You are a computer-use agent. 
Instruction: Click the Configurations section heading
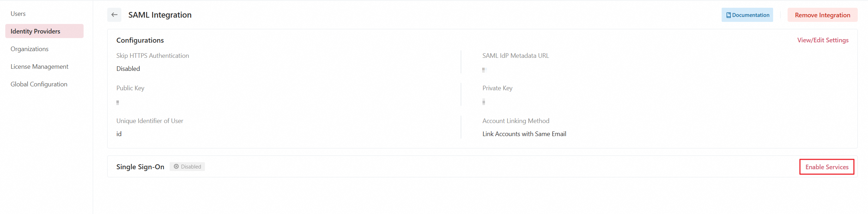click(140, 40)
